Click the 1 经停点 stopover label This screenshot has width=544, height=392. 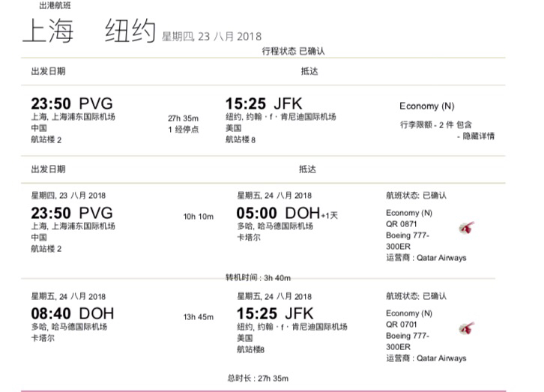tap(184, 130)
